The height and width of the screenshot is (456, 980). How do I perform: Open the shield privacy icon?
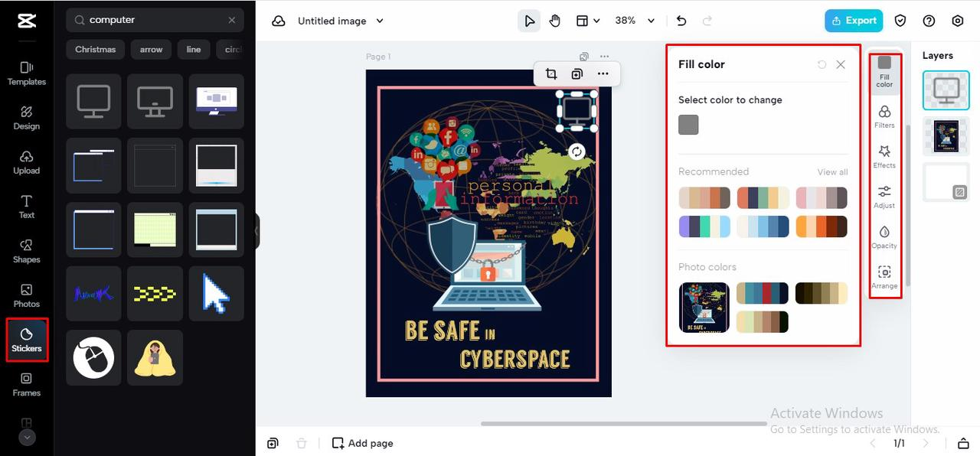coord(900,21)
